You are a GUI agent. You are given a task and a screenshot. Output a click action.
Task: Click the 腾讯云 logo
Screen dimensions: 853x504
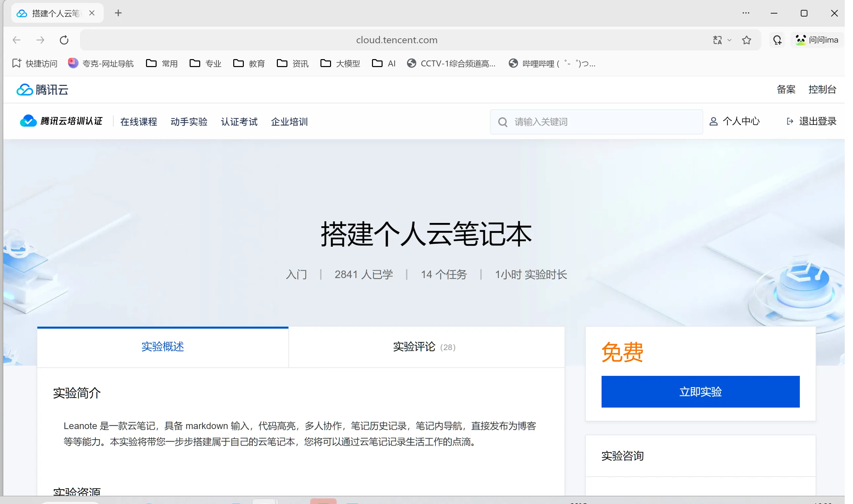(x=43, y=90)
